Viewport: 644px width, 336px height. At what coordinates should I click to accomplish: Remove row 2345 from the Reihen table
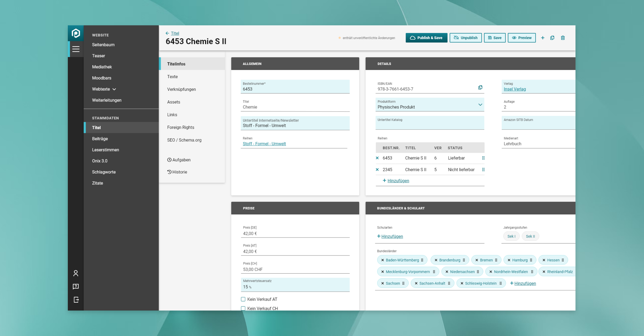(x=377, y=170)
